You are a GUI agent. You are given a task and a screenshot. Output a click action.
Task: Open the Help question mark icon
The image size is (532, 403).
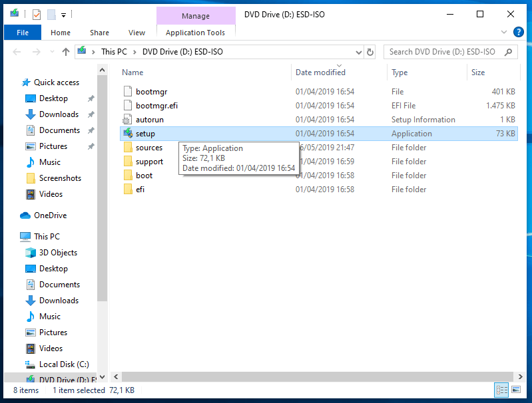coord(519,32)
